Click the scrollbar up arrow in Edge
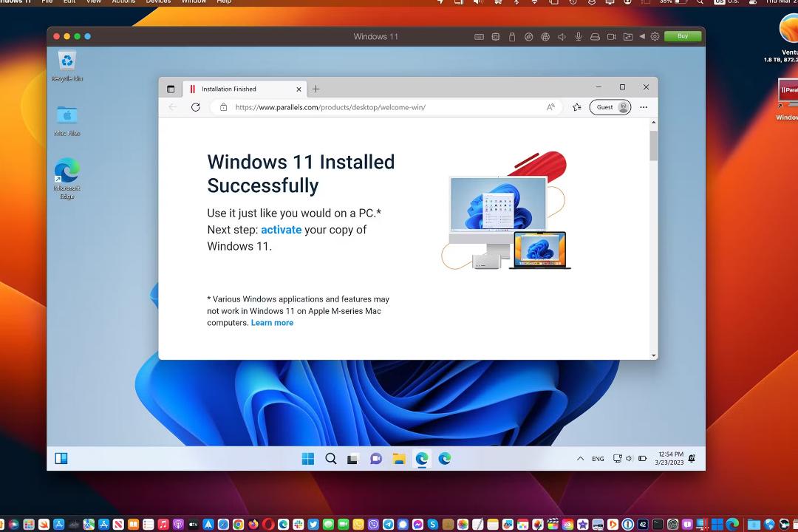798x532 pixels. pyautogui.click(x=653, y=123)
